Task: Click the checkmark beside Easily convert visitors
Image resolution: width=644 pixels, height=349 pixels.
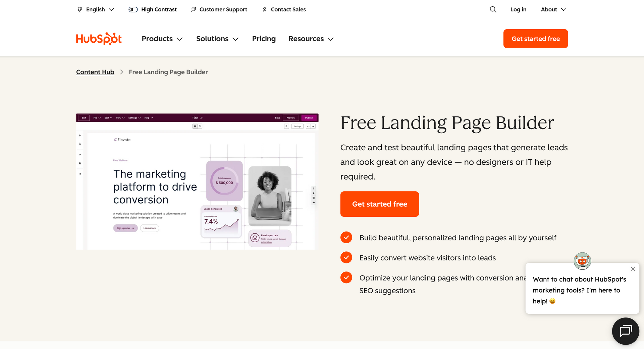Action: click(346, 258)
